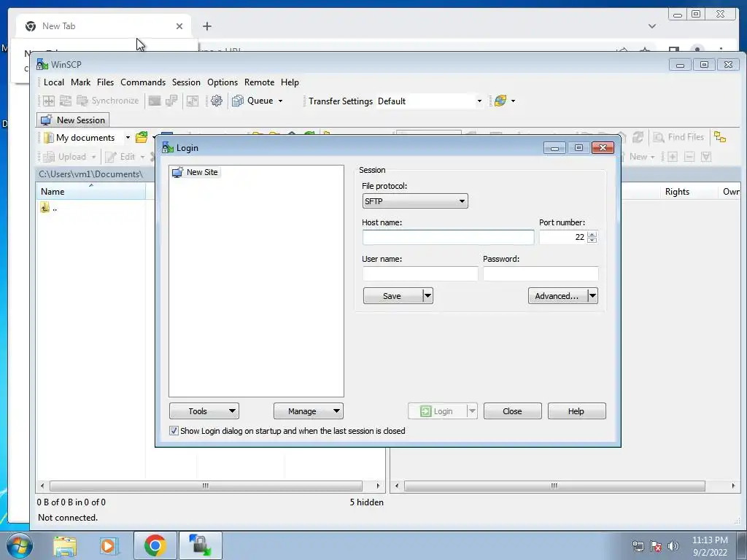
Task: Click the Upload toolbar icon
Action: tap(49, 157)
